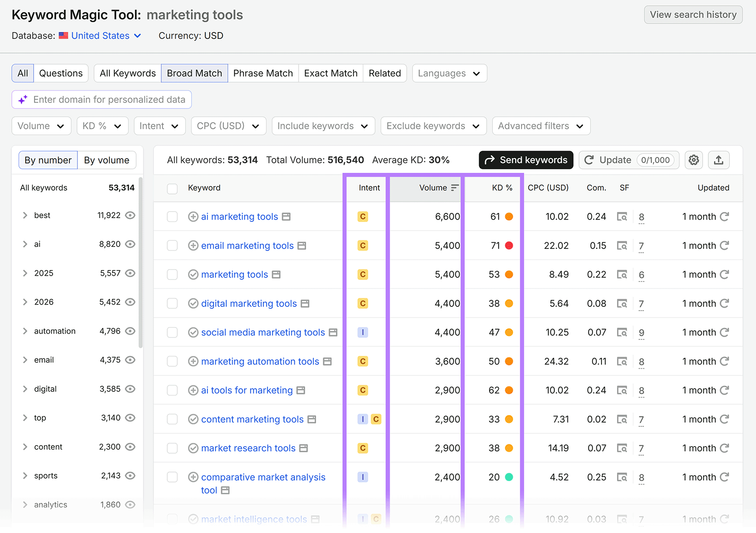
Task: Switch to Questions tab
Action: click(x=61, y=73)
